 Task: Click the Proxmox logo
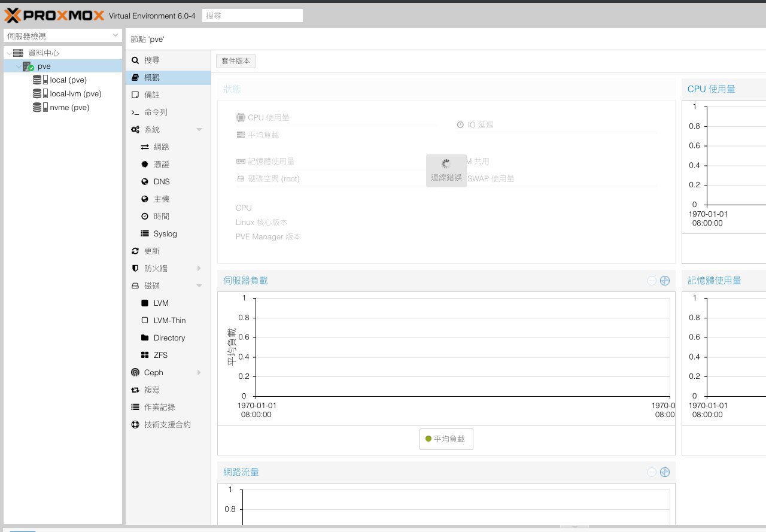[54, 16]
